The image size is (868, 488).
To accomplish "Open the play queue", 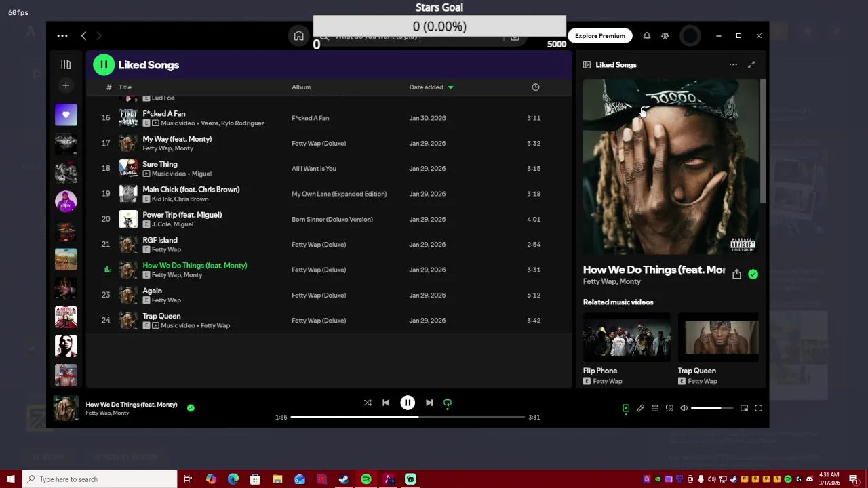I will pos(655,408).
